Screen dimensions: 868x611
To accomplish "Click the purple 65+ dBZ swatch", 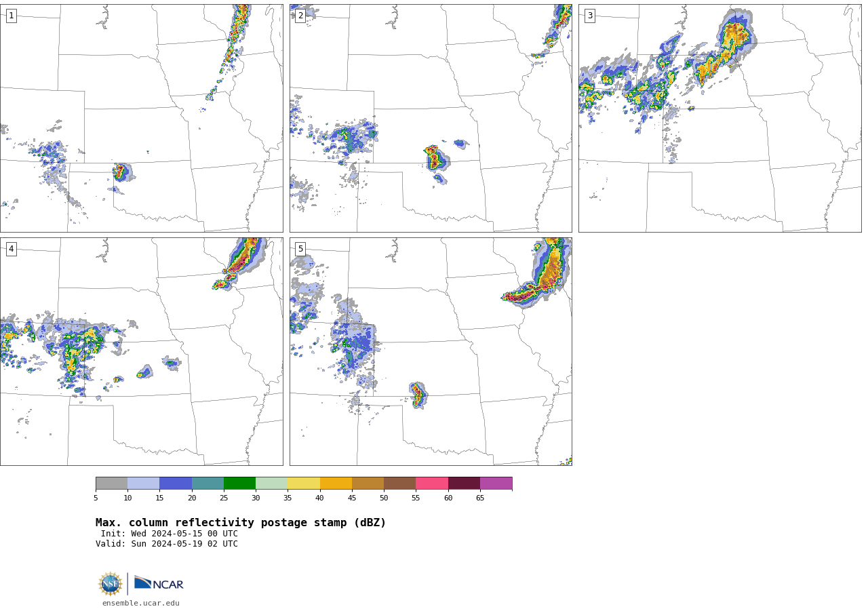I will (496, 483).
